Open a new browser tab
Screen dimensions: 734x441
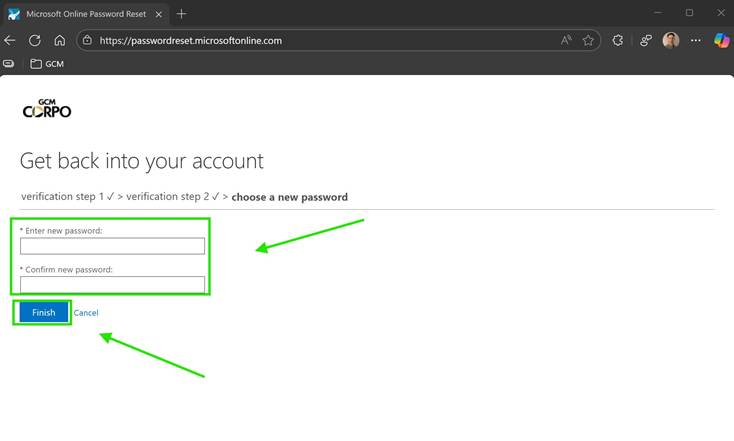181,14
